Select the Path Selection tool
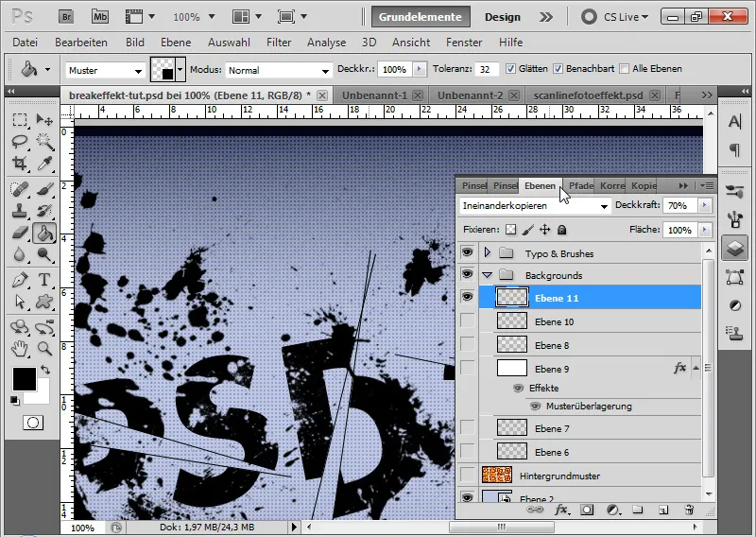Screen dimensions: 756x537 click(19, 302)
